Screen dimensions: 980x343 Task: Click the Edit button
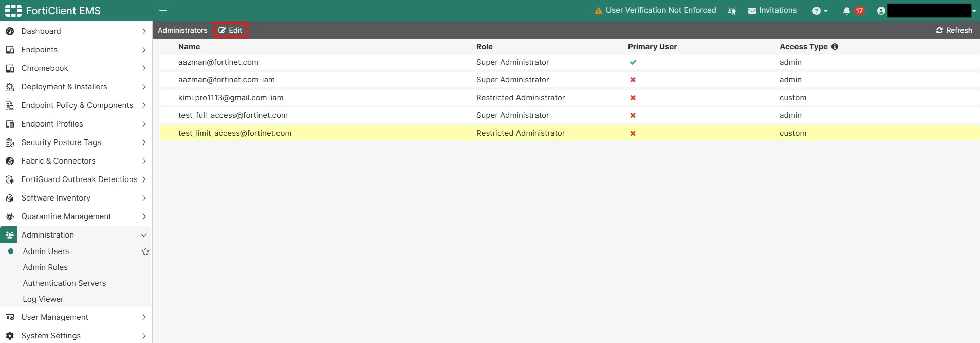point(231,30)
